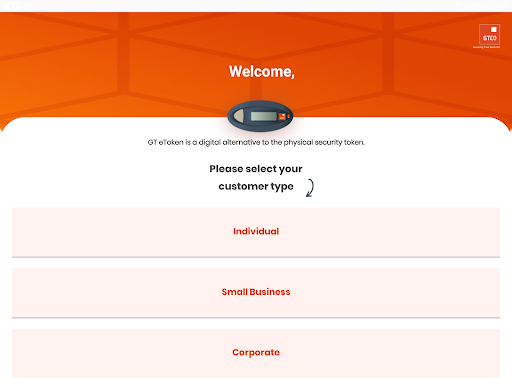Tap the third notification icon in status bar
Viewport: 512px width, 384px height.
(x=26, y=6)
